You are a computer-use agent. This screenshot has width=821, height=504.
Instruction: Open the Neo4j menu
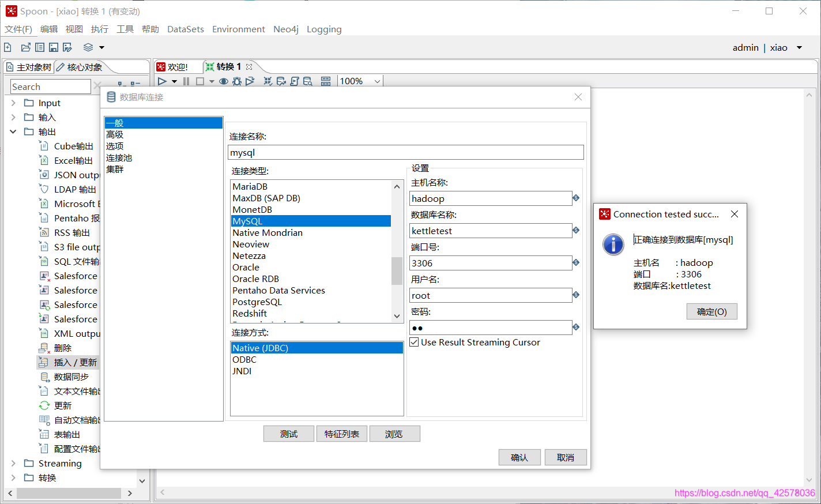tap(286, 29)
